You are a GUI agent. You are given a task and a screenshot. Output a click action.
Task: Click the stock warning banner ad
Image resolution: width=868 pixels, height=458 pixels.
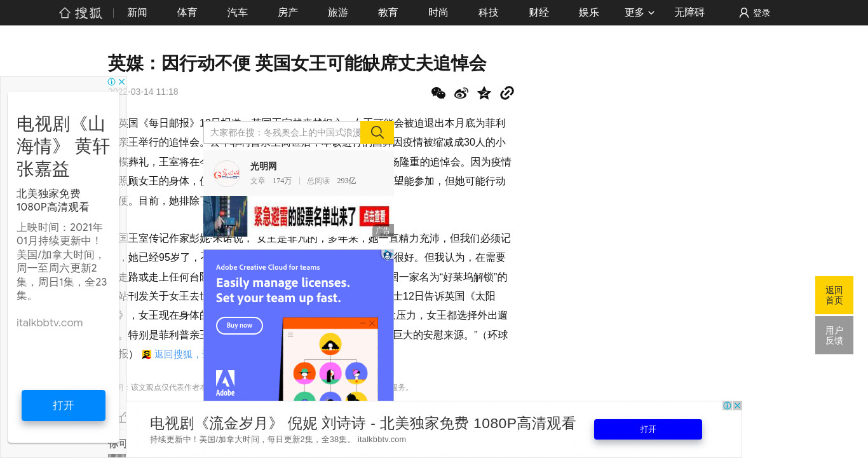click(299, 216)
